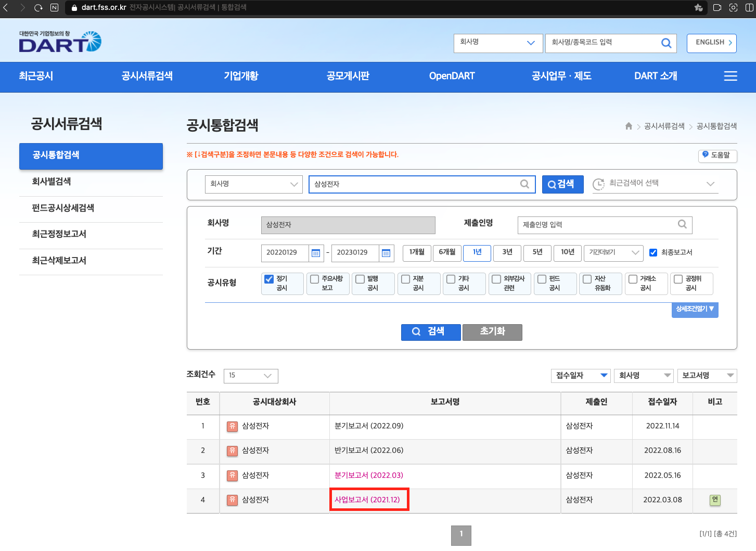Enable 주요사항보고 checkbox
The image size is (756, 551).
pos(314,279)
